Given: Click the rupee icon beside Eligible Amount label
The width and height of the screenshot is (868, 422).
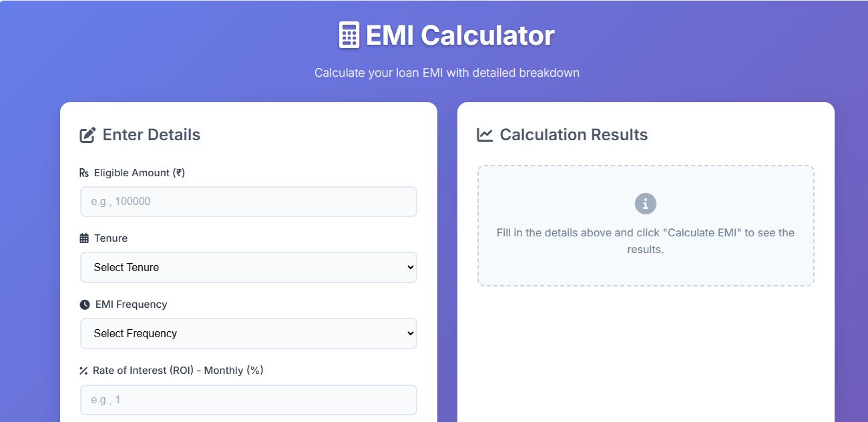Looking at the screenshot, I should tap(84, 173).
